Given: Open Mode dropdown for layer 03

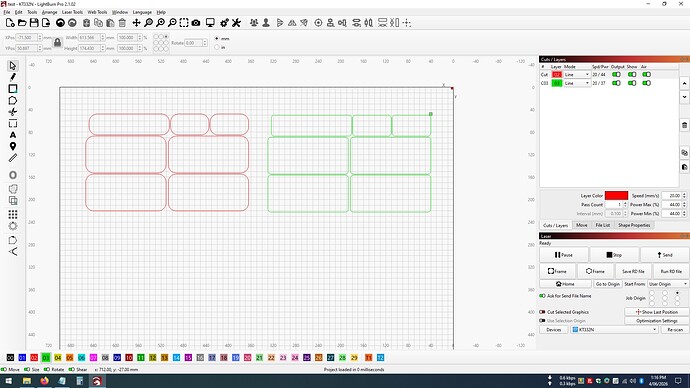Looking at the screenshot, I should coord(577,83).
